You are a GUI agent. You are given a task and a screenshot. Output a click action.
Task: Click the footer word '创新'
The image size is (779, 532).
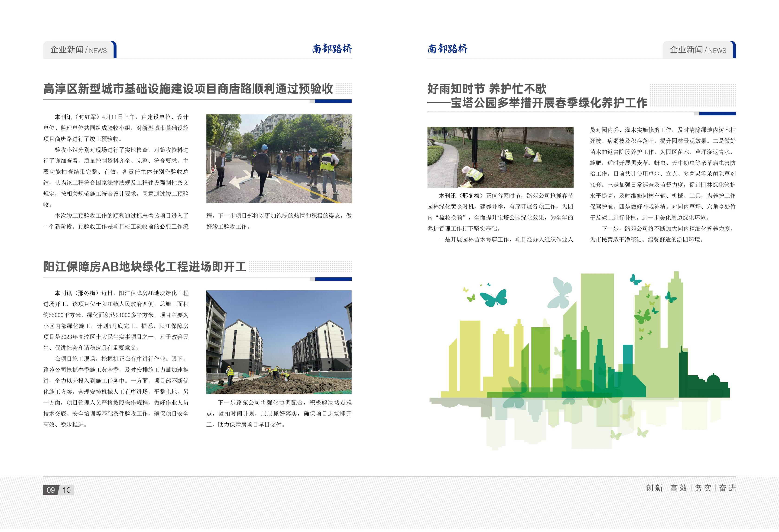coord(654,488)
